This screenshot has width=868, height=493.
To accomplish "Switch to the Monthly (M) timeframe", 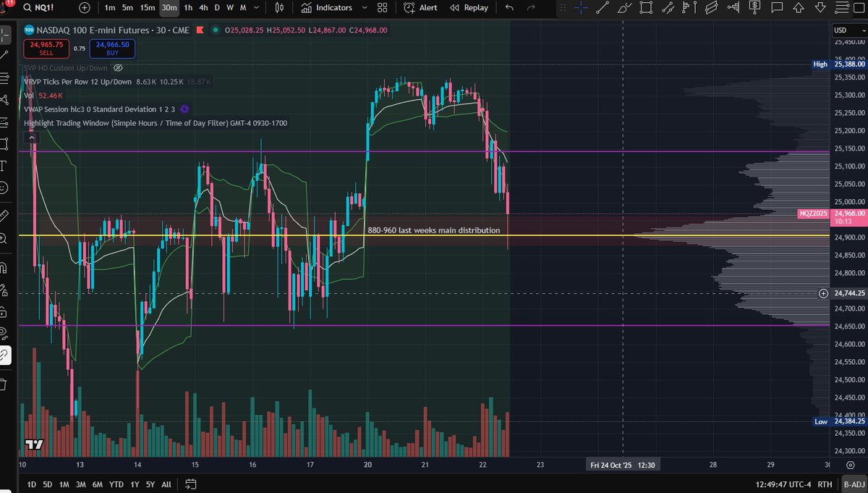I will 243,7.
